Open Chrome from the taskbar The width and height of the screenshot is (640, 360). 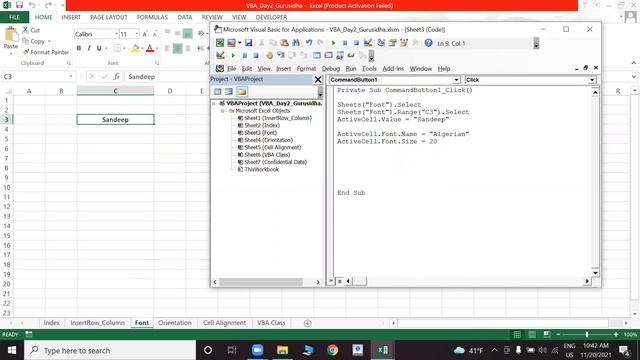click(333, 350)
